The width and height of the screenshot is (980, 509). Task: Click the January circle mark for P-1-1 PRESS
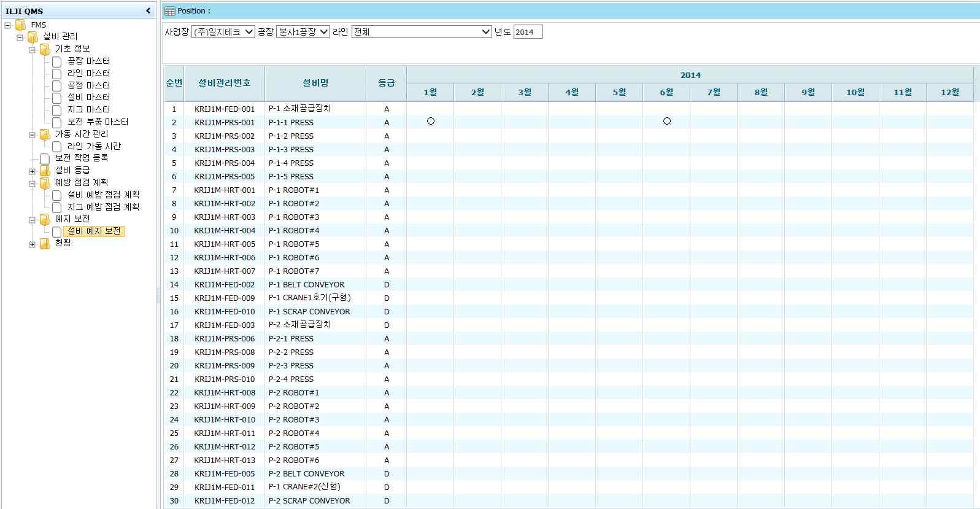pos(431,121)
